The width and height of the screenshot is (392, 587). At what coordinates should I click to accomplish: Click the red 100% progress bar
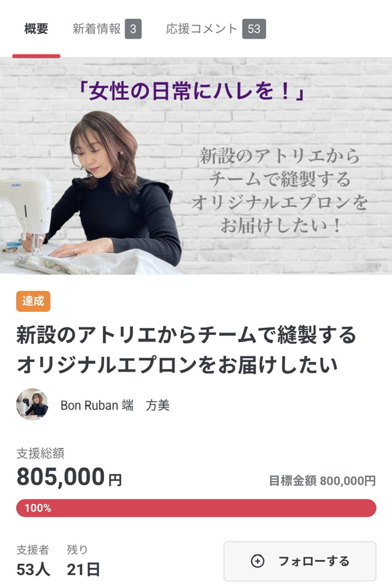pos(196,508)
